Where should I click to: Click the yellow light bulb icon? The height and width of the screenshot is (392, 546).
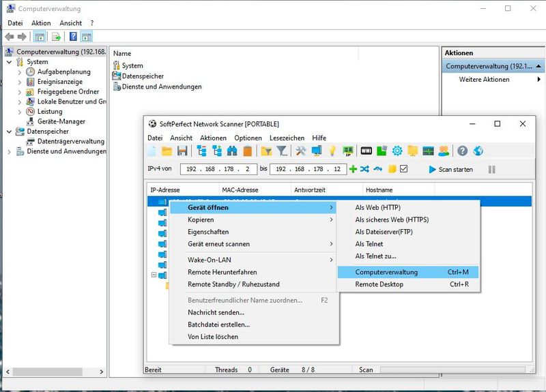click(x=332, y=151)
